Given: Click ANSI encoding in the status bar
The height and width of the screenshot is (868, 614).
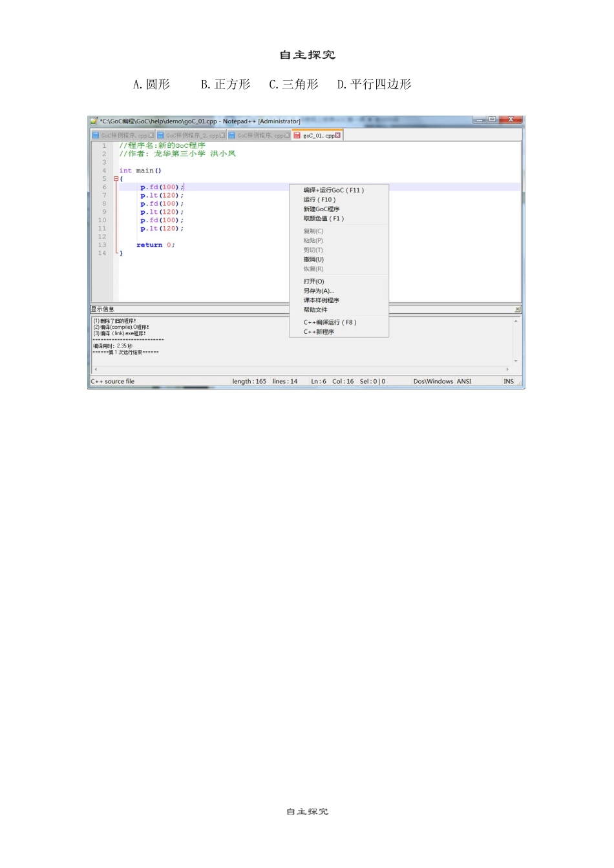Looking at the screenshot, I should pos(464,382).
